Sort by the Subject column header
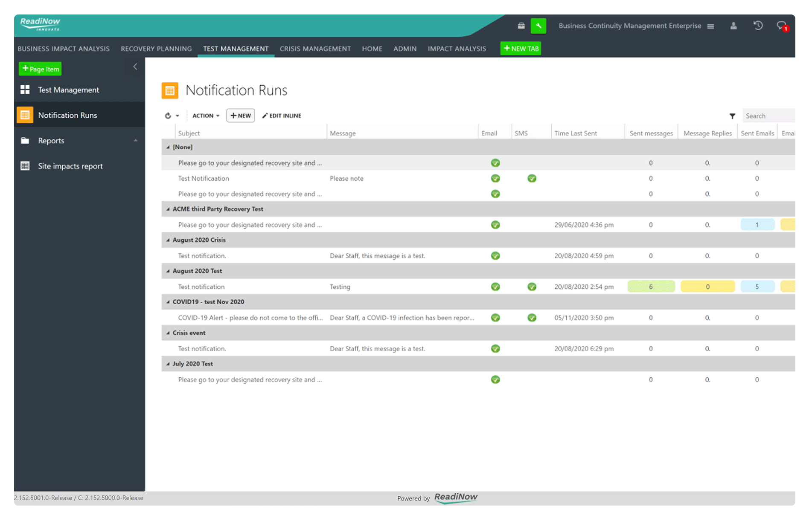 (189, 133)
